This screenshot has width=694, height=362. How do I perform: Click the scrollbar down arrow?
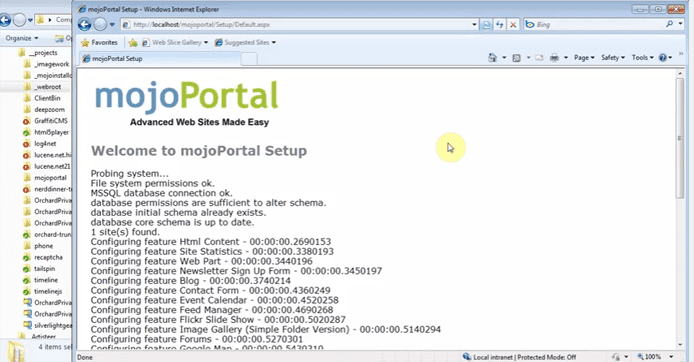coord(680,344)
